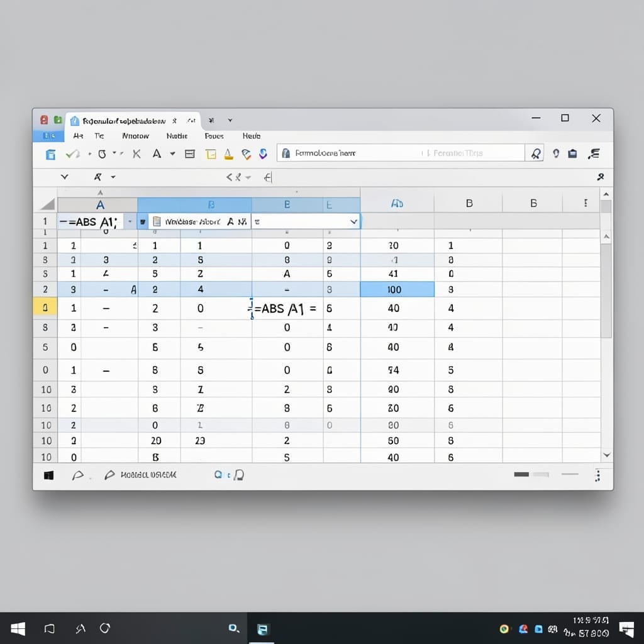Viewport: 644px width, 644px height.
Task: Click the dark briefcase toolbar icon
Action: coord(572,153)
